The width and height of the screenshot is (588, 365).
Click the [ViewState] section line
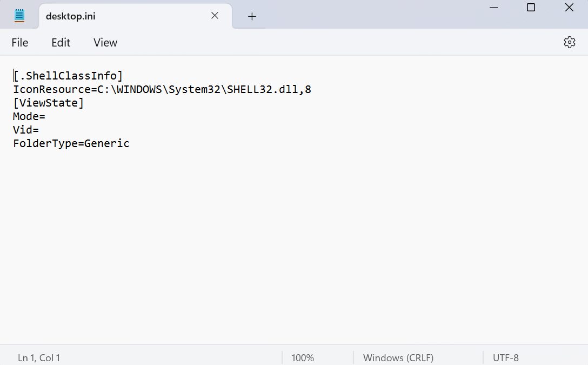pos(48,103)
